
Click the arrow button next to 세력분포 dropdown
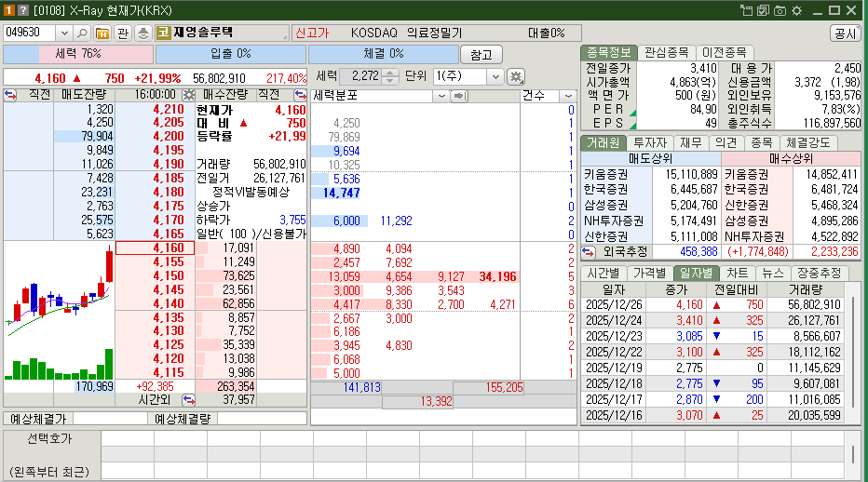(459, 96)
